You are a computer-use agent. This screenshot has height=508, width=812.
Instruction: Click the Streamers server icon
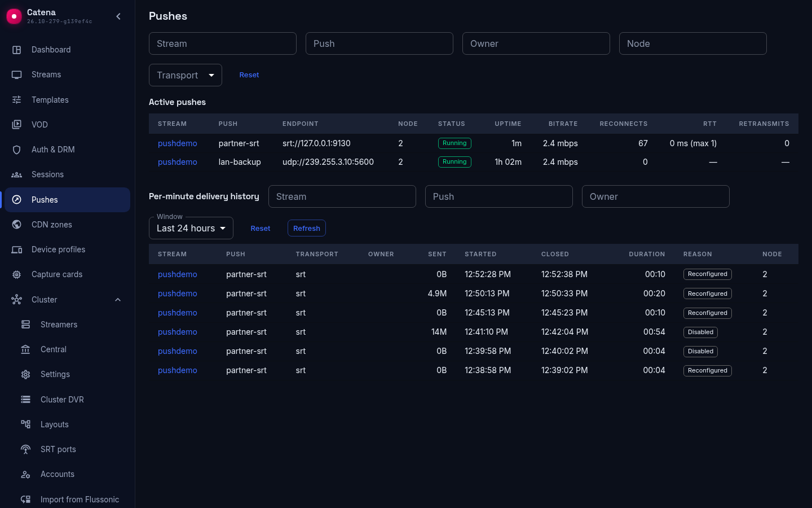coord(26,325)
